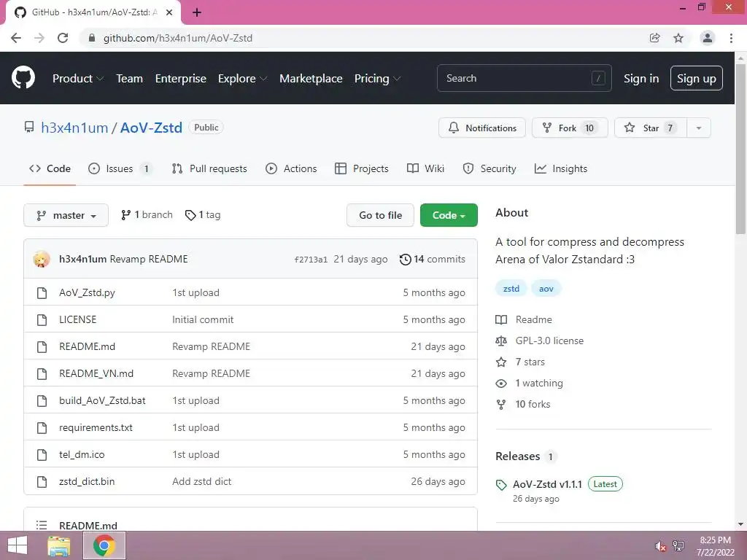Open the star lists dropdown arrow
Viewport: 747px width, 560px height.
pos(699,128)
